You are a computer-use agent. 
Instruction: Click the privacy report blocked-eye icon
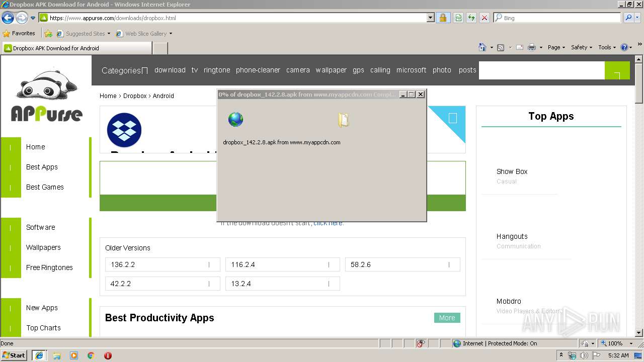tap(421, 343)
